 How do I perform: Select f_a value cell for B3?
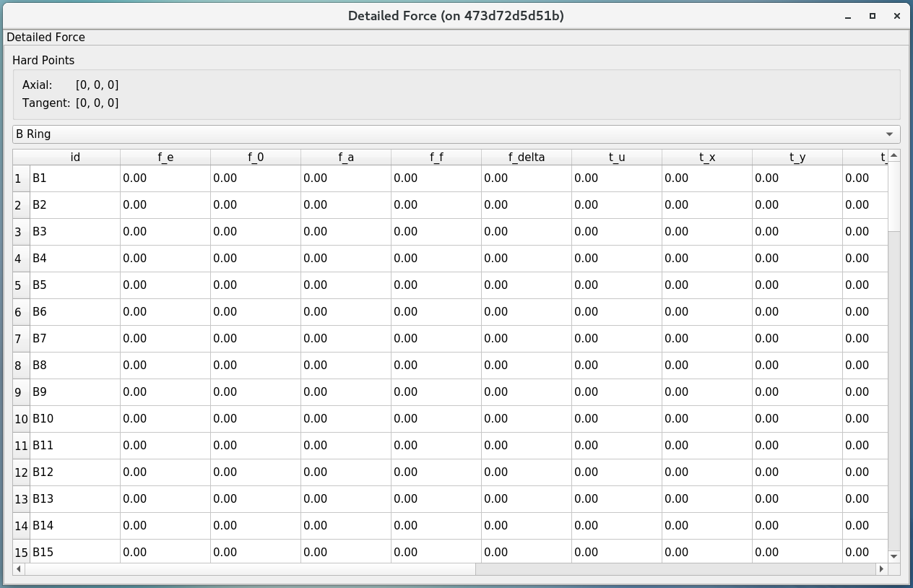[346, 232]
